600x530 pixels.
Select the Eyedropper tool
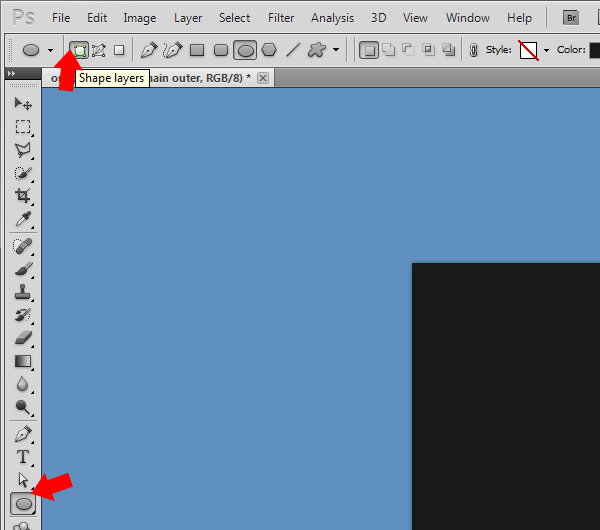pos(23,219)
